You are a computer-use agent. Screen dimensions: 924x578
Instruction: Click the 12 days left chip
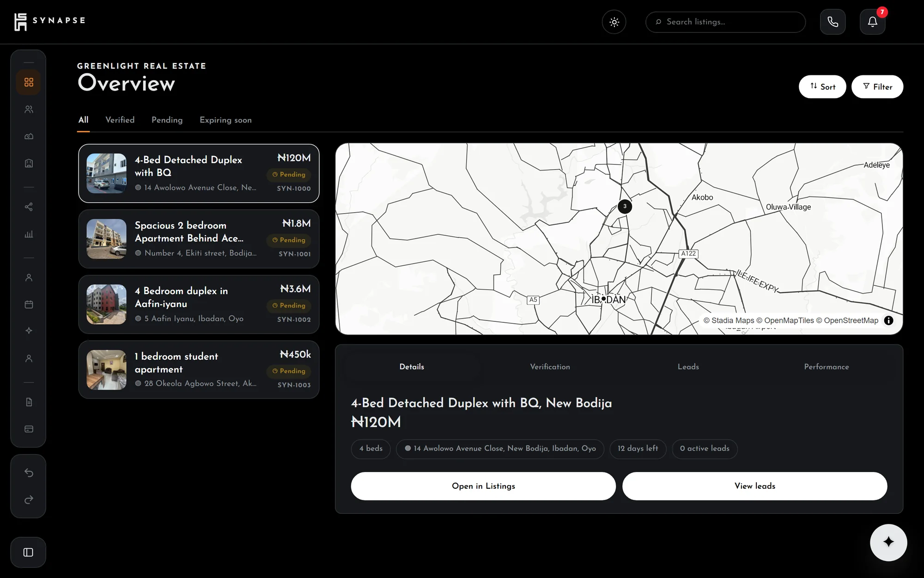click(638, 449)
